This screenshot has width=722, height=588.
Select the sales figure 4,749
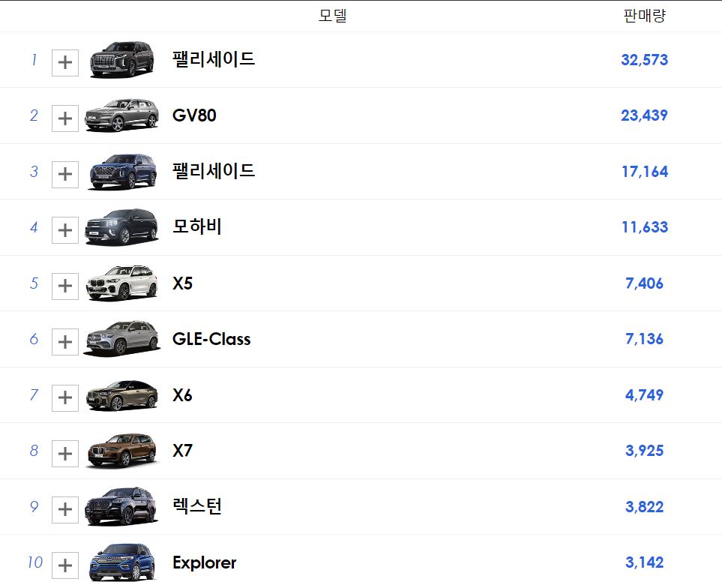644,394
